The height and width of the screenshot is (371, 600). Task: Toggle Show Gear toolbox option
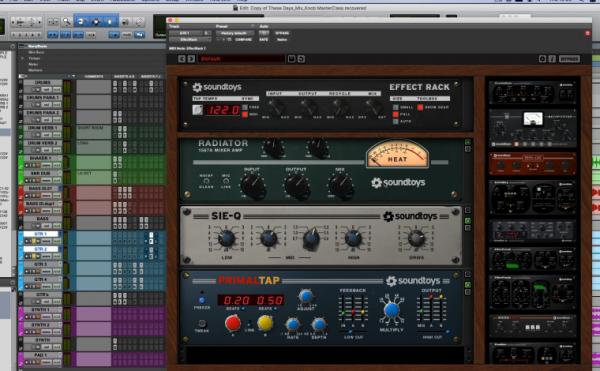coord(420,107)
